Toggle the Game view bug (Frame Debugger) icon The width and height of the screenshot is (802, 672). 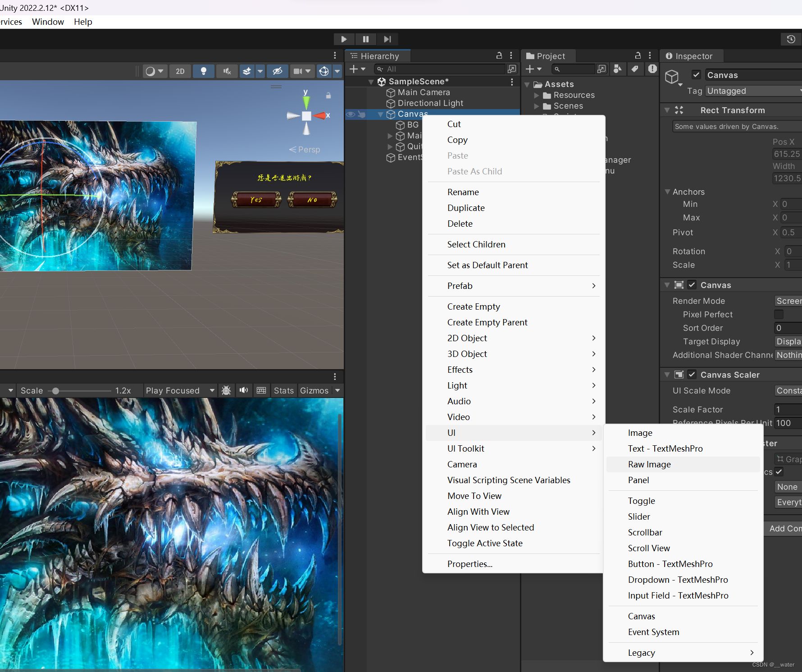[226, 390]
